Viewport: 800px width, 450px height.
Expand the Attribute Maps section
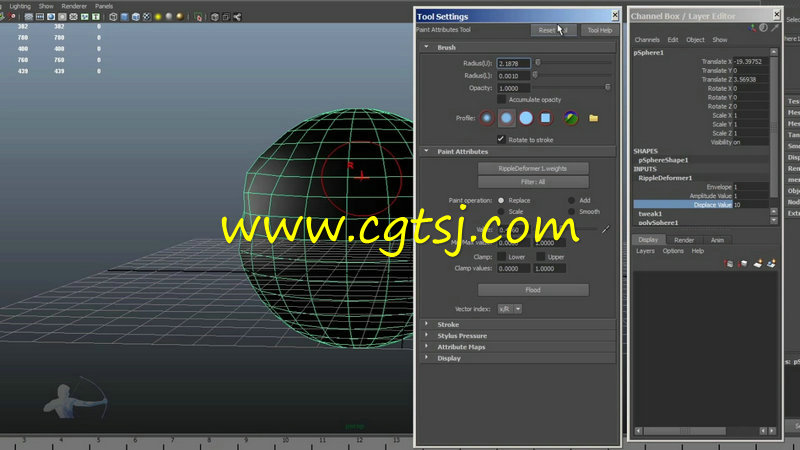(x=427, y=346)
